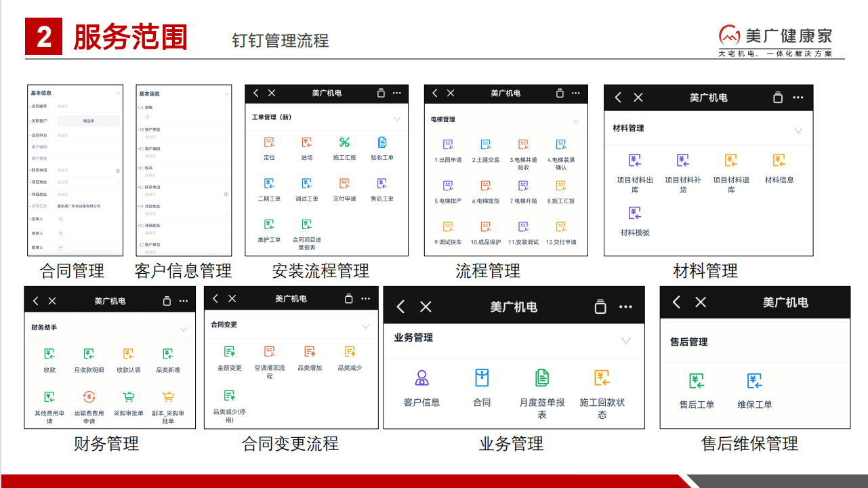Tap the 9.调试快车 icon
This screenshot has height=488, width=868.
tap(448, 227)
